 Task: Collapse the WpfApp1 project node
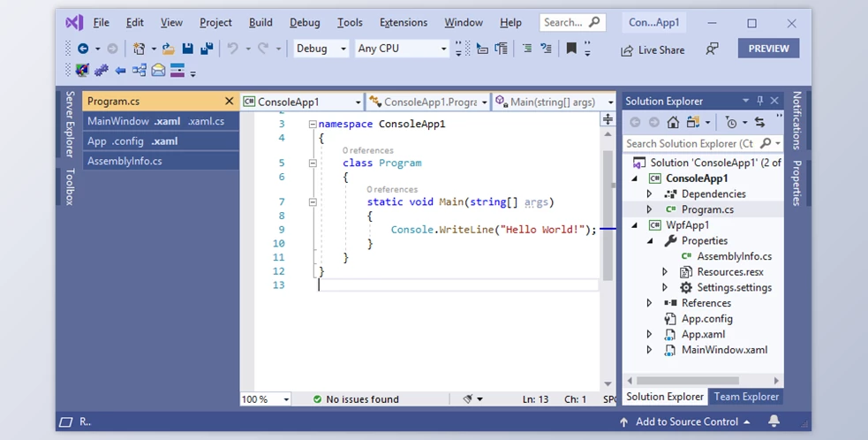click(635, 225)
